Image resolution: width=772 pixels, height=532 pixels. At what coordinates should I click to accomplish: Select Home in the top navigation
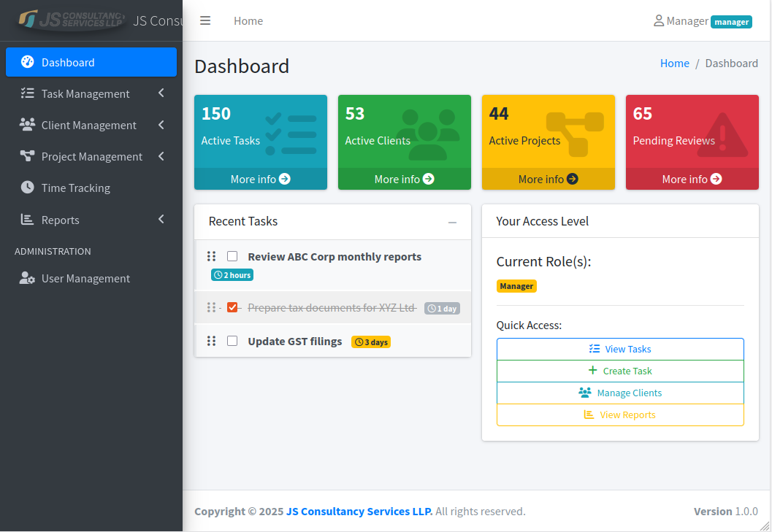248,21
